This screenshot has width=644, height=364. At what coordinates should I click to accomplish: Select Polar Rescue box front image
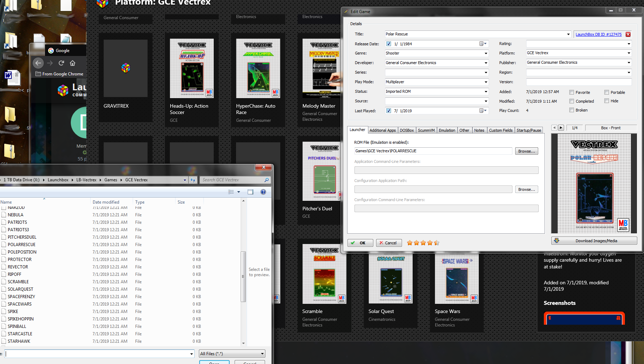594,183
